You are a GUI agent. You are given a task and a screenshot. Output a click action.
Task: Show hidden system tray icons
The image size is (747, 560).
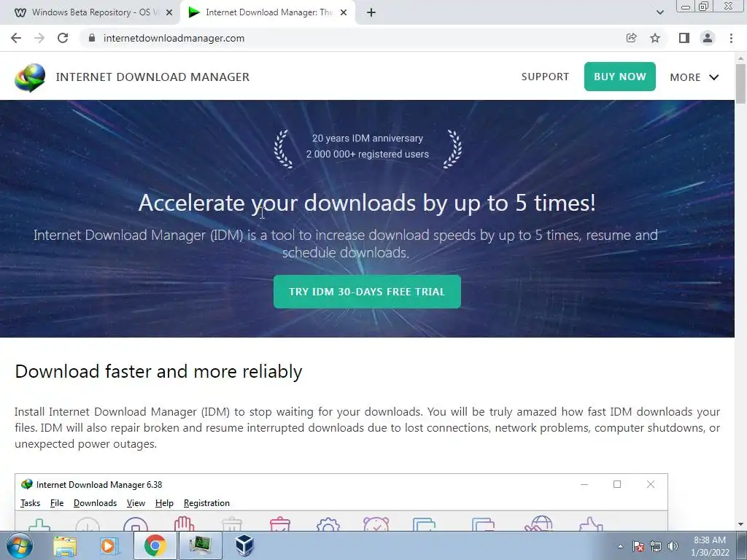pos(620,546)
